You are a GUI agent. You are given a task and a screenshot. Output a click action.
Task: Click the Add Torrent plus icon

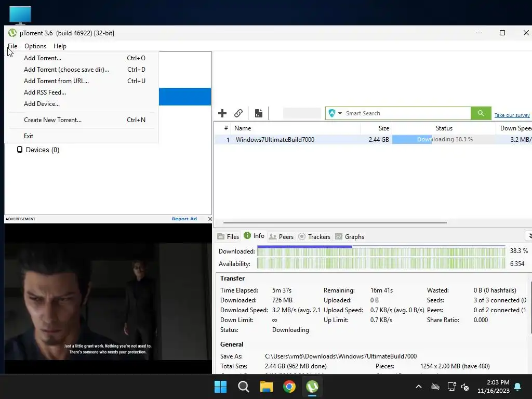222,113
